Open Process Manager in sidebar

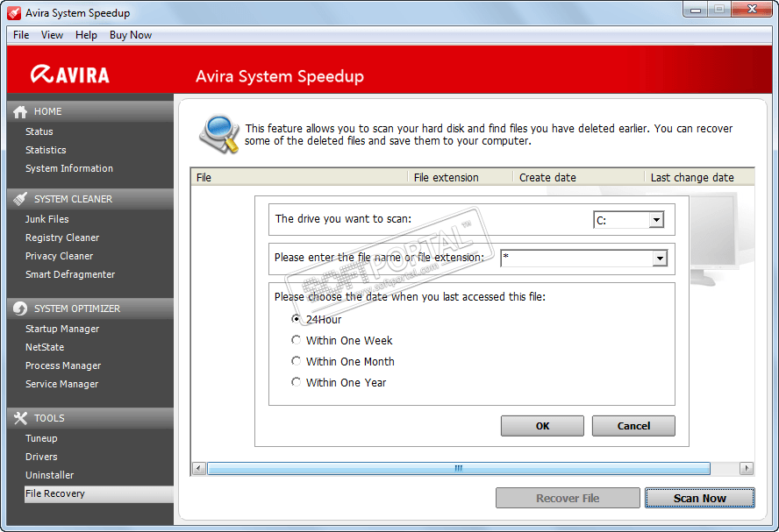(x=63, y=365)
